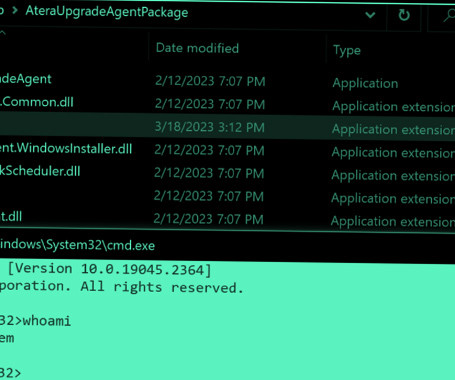Select the WindowsInstaller.dll file

pyautogui.click(x=66, y=148)
